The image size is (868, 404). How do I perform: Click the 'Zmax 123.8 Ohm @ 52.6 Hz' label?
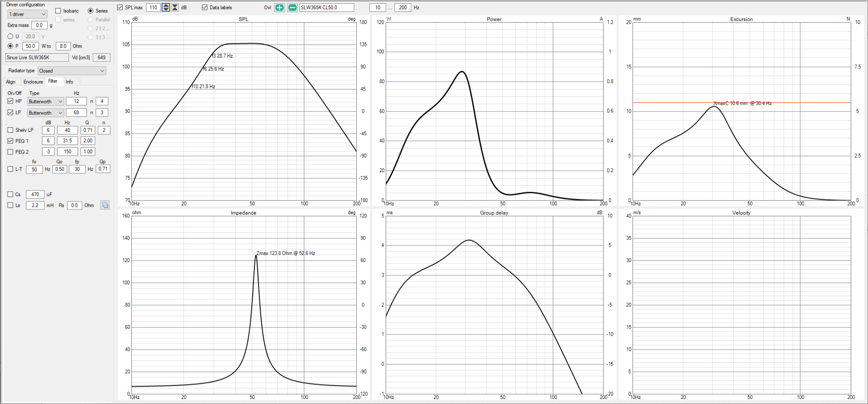pos(286,254)
